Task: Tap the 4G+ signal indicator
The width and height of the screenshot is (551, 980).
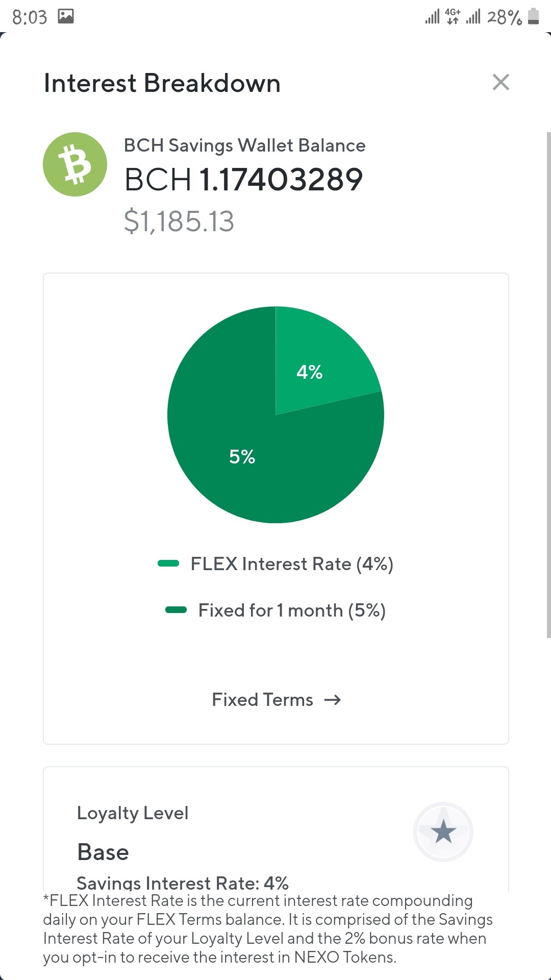Action: (453, 16)
